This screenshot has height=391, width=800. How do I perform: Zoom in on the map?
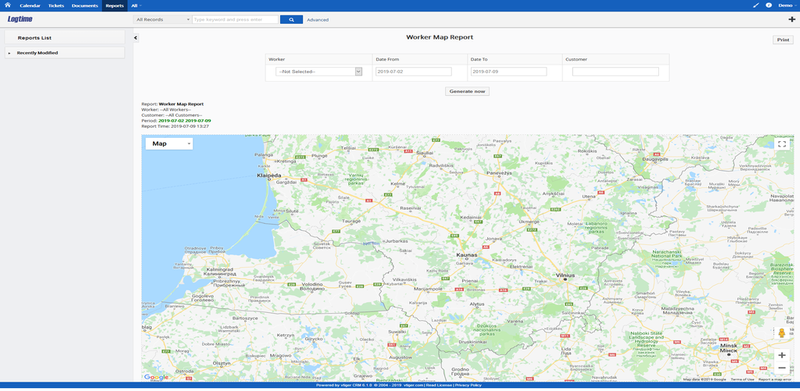click(782, 355)
